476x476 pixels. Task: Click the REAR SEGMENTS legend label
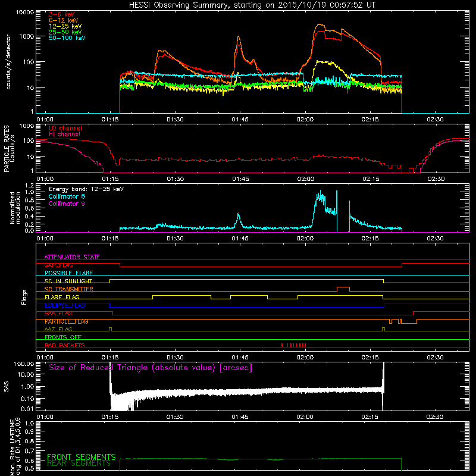tap(79, 464)
